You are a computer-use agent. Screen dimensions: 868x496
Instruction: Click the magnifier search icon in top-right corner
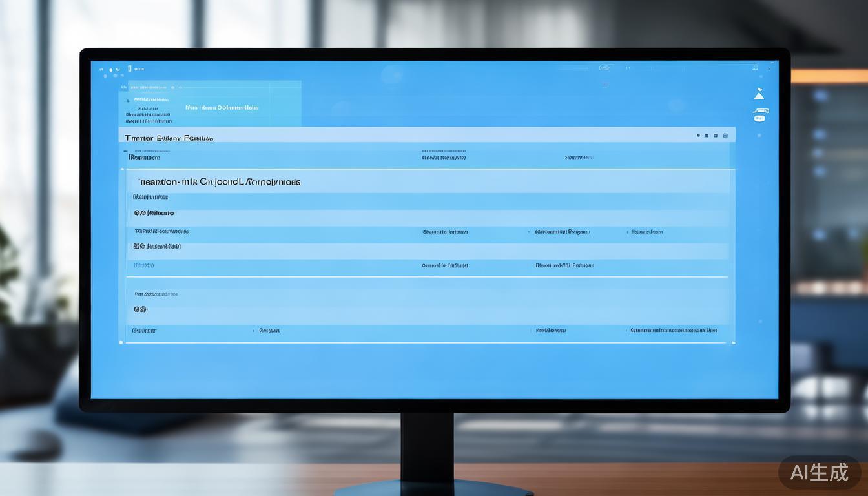pos(755,67)
